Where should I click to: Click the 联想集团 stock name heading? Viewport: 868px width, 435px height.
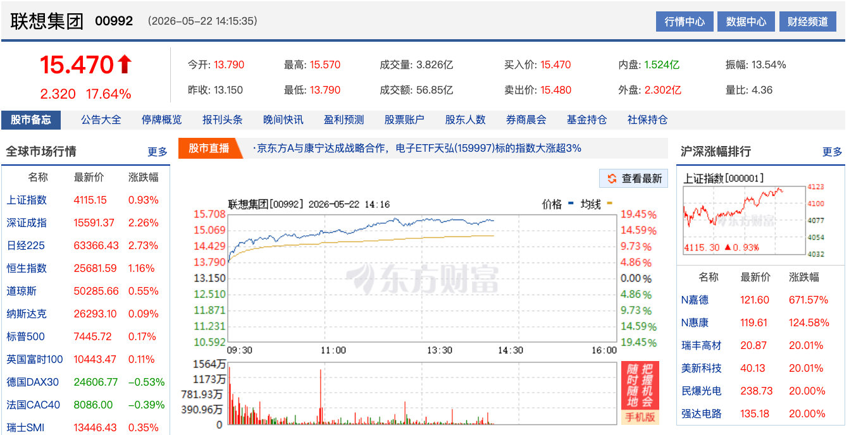(47, 21)
